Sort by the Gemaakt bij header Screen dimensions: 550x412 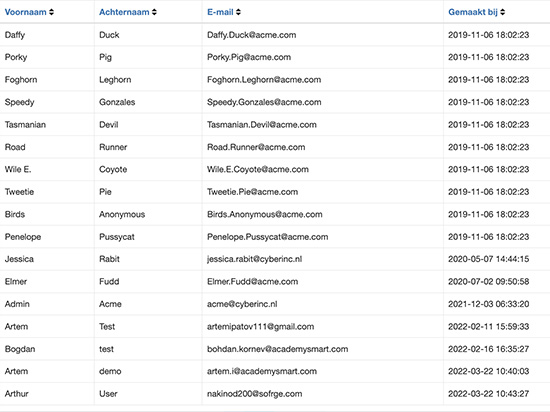(x=473, y=12)
